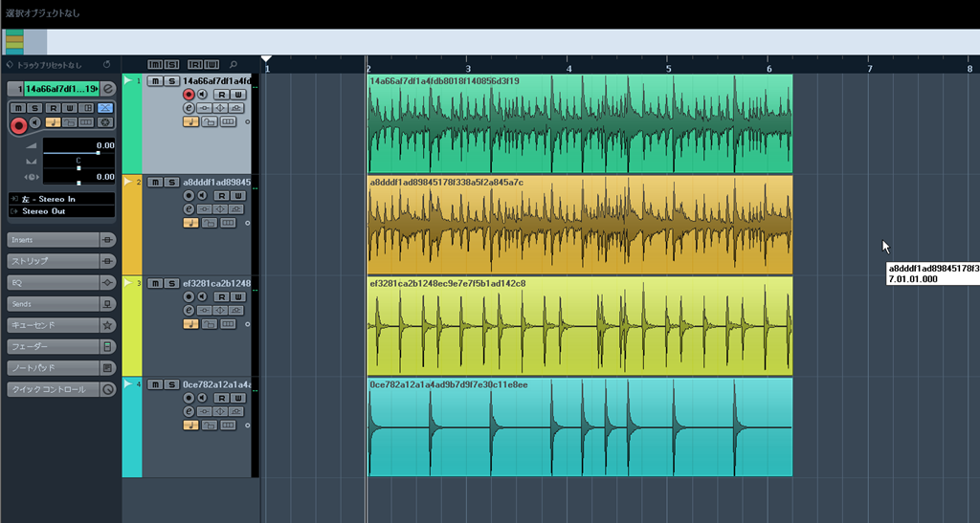Click the lane display icon in inspector
Screen dimensions: 980x523
pyautogui.click(x=86, y=122)
